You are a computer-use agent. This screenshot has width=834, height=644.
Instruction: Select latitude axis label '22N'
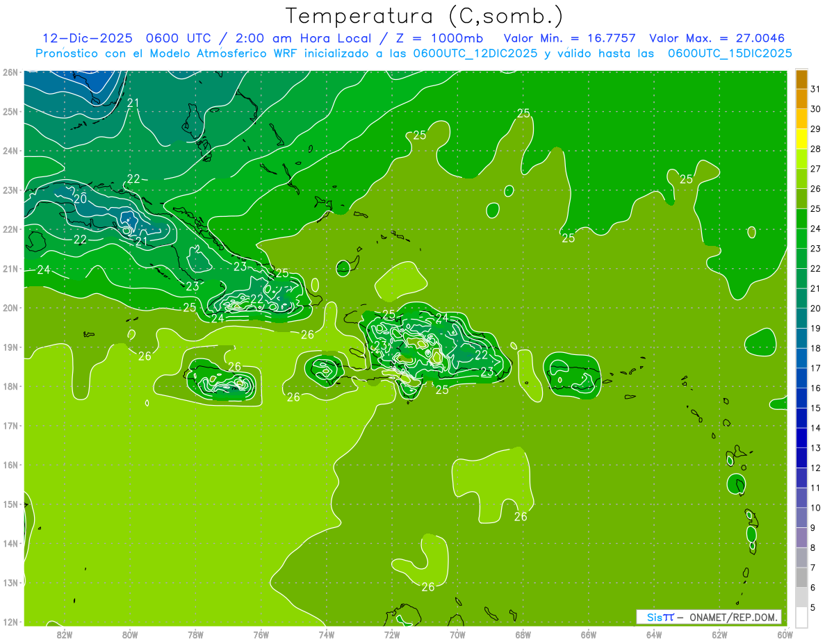click(10, 229)
